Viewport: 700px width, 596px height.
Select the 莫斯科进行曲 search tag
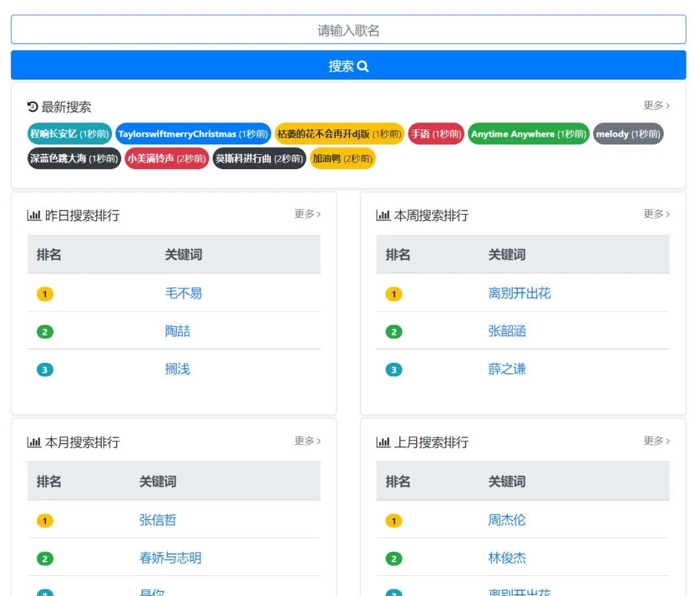pos(259,158)
